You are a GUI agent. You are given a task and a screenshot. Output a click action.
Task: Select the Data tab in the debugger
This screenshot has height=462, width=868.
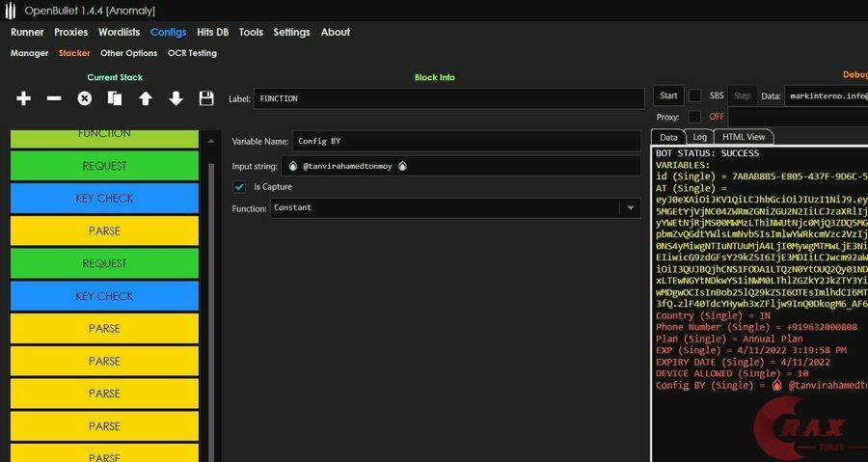(x=668, y=137)
